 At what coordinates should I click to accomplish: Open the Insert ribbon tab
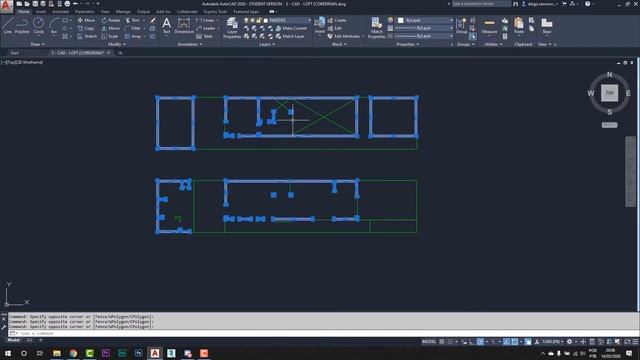tap(41, 12)
